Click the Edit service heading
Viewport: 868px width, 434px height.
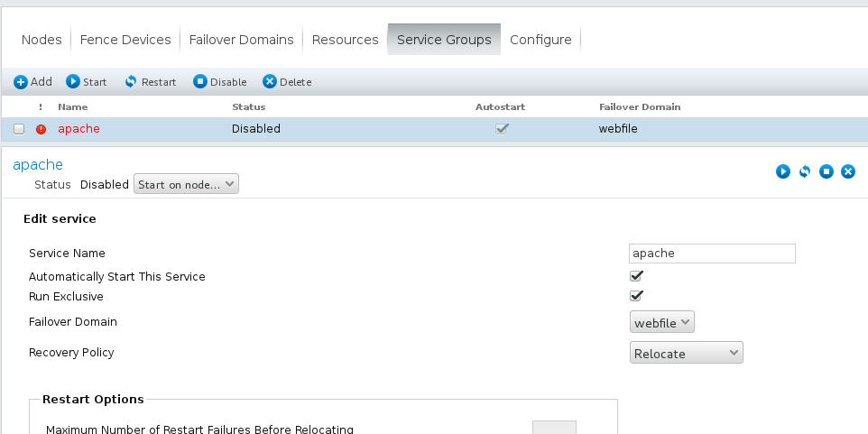coord(60,218)
